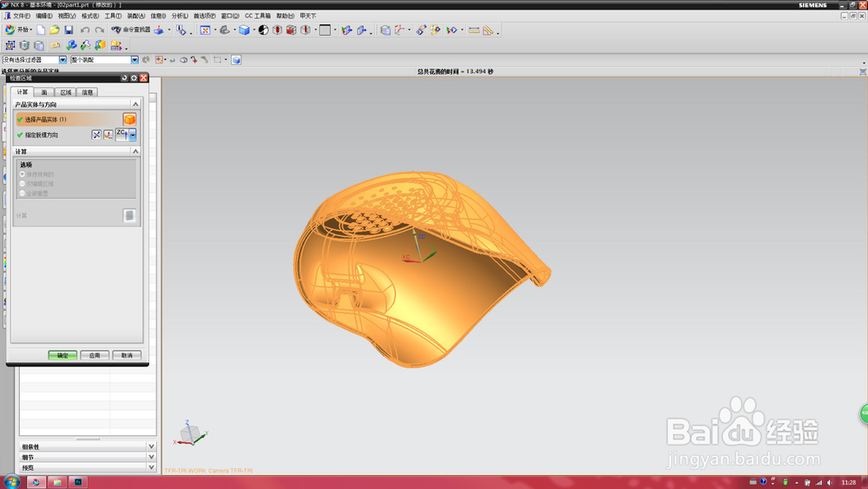
Task: Click the measure distance ruler icon
Action: click(474, 30)
